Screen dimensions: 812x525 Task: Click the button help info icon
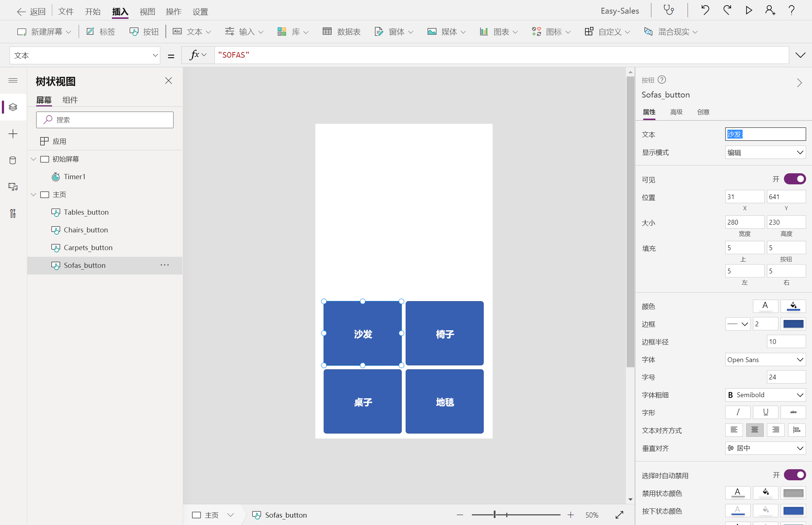pyautogui.click(x=662, y=80)
